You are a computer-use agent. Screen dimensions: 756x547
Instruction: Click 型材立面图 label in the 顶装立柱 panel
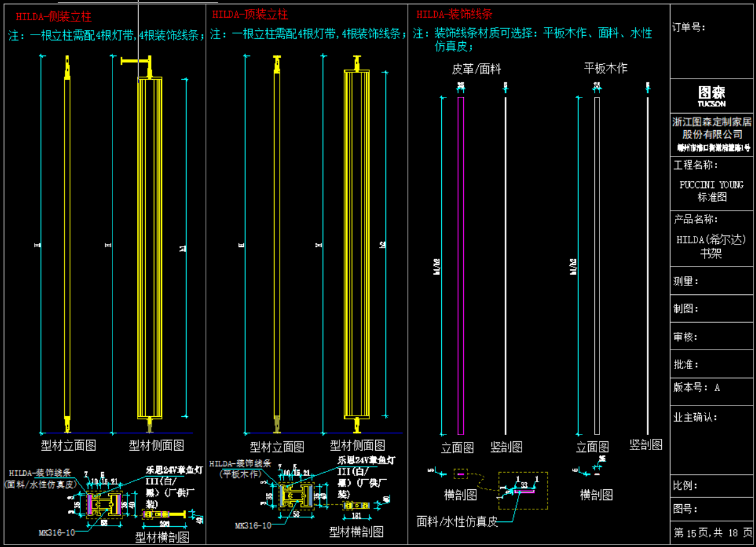(x=277, y=447)
